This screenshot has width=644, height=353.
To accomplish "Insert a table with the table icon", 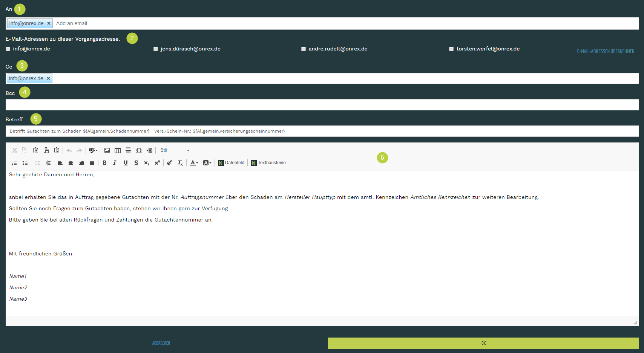I will (x=118, y=150).
